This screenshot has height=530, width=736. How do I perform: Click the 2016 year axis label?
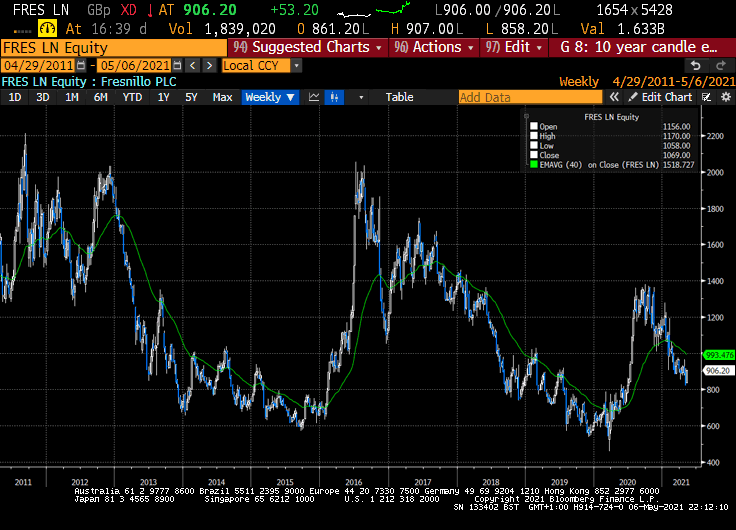click(x=353, y=482)
